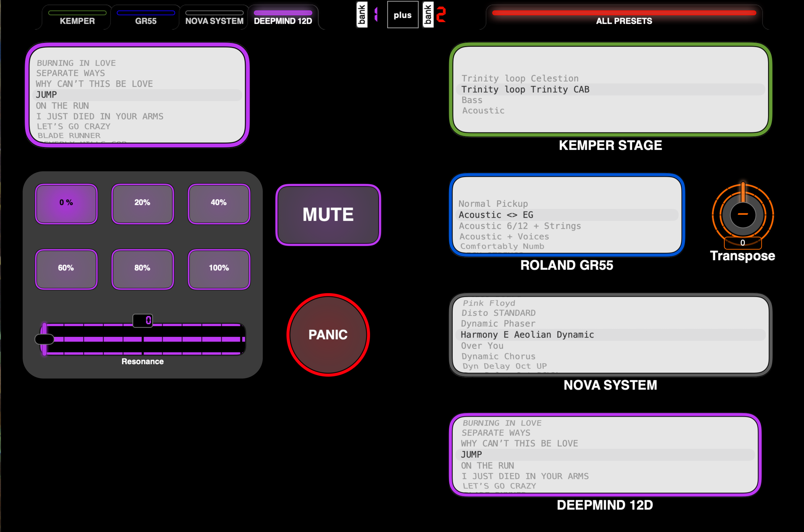Switch to the GR55 tab

[x=146, y=17]
